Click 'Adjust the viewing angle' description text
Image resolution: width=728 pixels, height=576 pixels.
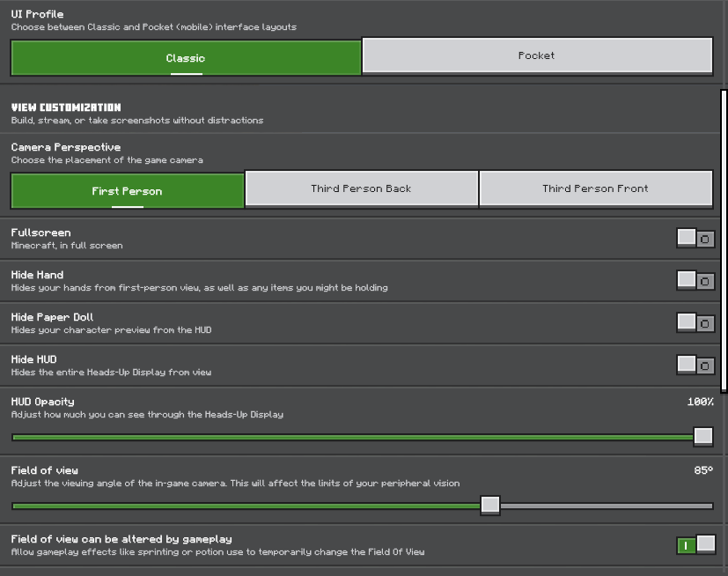[235, 484]
